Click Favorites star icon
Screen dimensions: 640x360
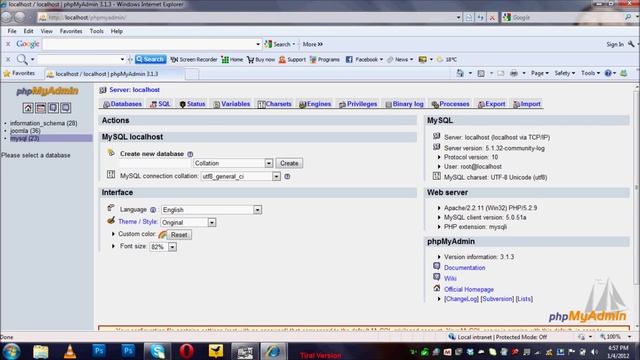[7, 73]
